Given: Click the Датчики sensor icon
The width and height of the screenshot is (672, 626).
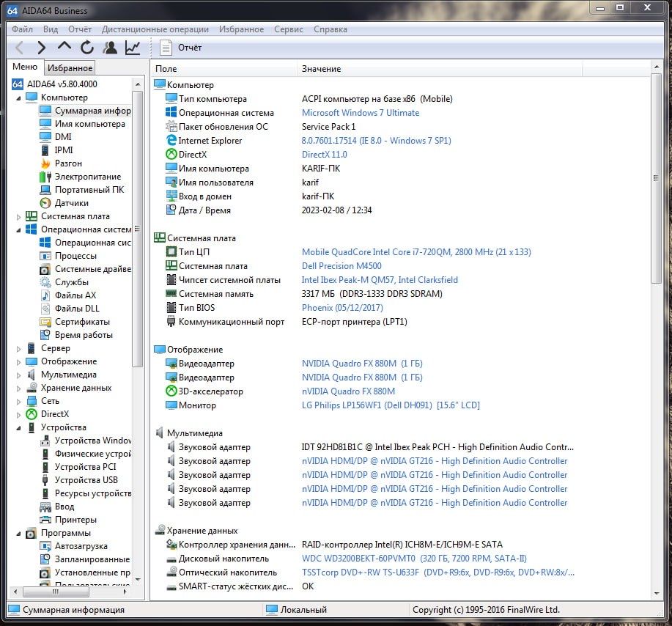Looking at the screenshot, I should [45, 203].
